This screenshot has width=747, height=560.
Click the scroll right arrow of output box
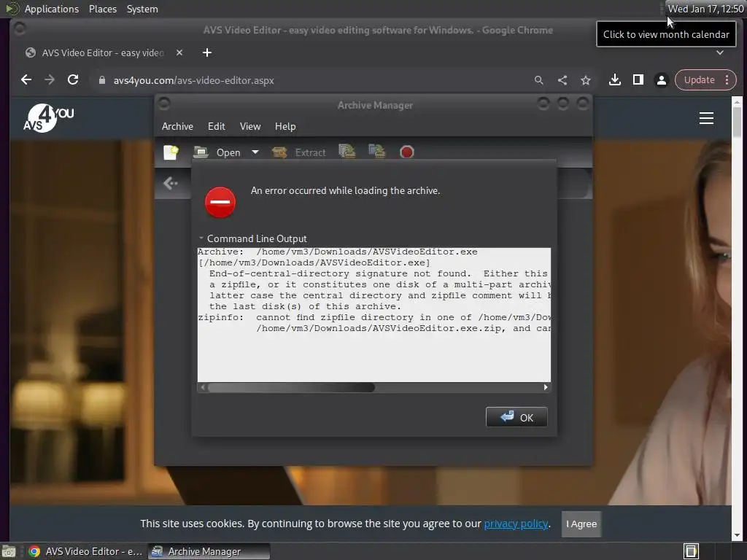click(x=546, y=388)
